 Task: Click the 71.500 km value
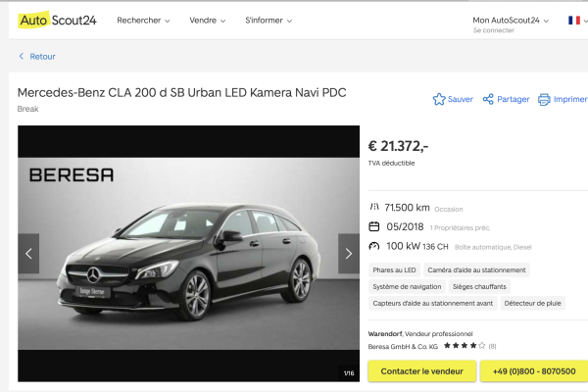coord(407,208)
